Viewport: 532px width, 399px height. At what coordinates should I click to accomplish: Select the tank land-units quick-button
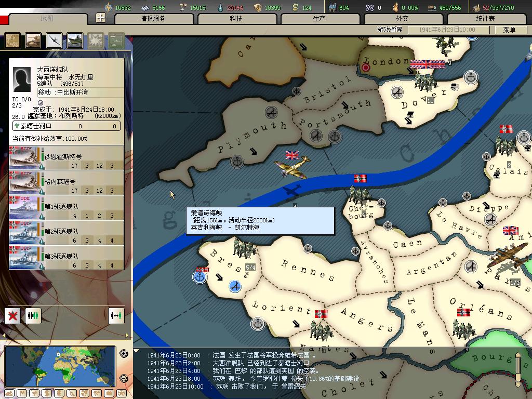point(33,41)
